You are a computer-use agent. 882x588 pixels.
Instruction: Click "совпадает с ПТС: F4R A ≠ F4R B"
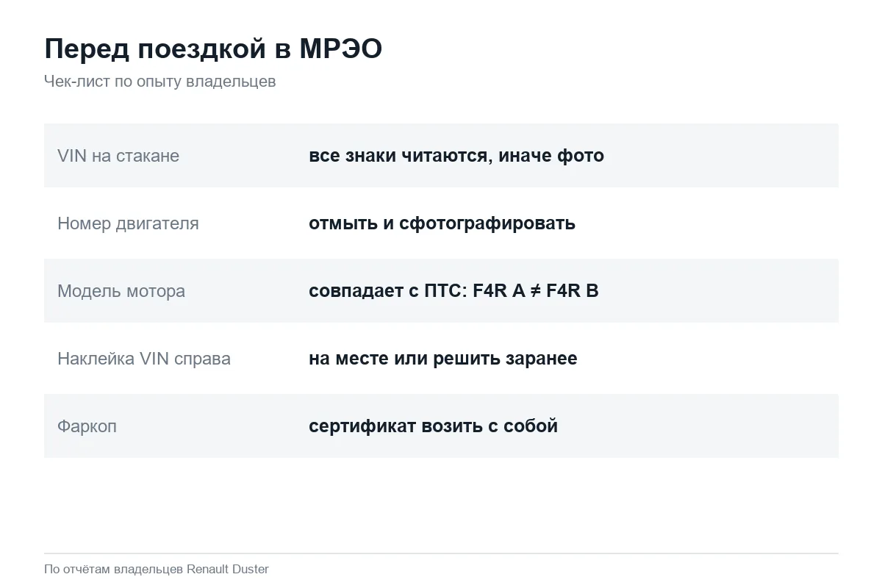(x=453, y=291)
